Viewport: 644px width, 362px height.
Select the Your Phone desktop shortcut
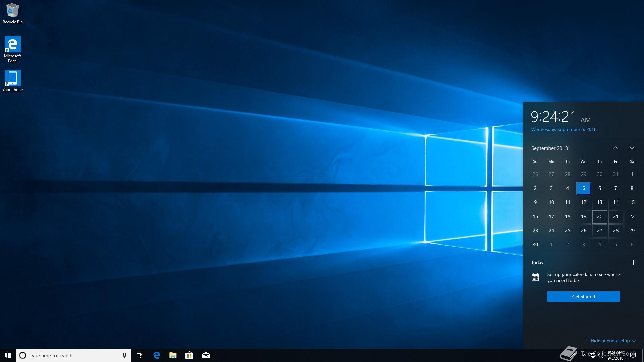(13, 81)
